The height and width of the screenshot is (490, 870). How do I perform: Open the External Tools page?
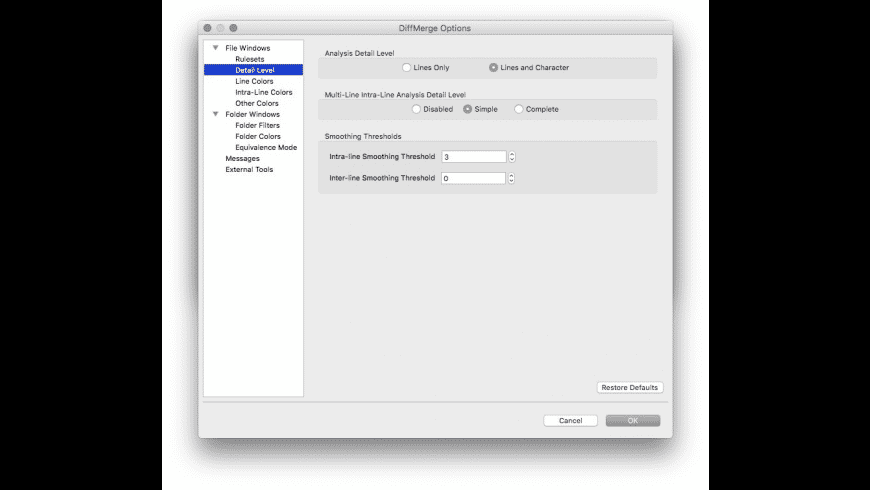tap(249, 170)
